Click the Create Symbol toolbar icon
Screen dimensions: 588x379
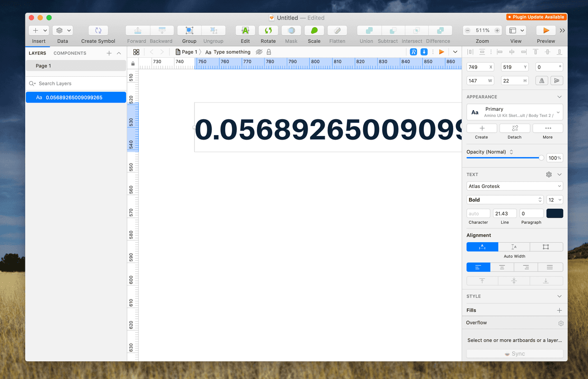pos(98,31)
